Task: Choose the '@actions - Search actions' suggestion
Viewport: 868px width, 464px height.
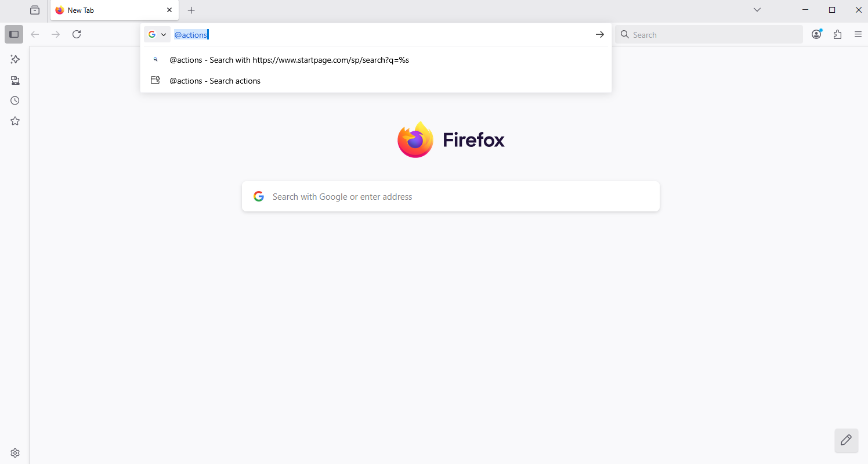Action: pyautogui.click(x=215, y=81)
